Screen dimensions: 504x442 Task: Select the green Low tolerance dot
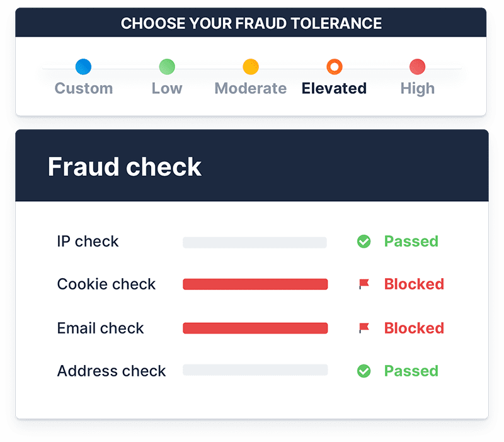pos(167,67)
